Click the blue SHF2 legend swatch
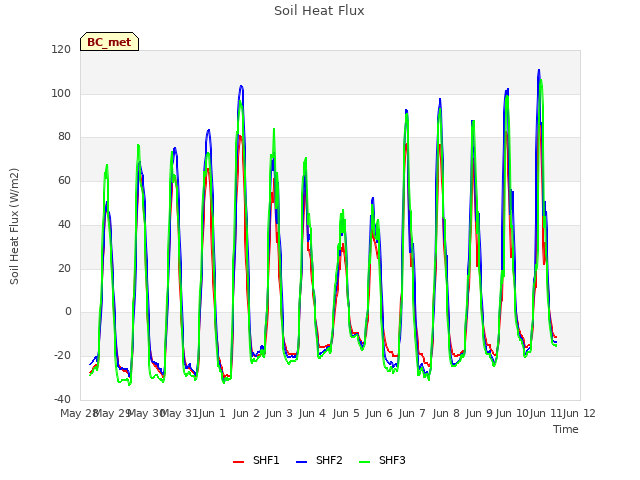The width and height of the screenshot is (640, 480). [x=301, y=462]
